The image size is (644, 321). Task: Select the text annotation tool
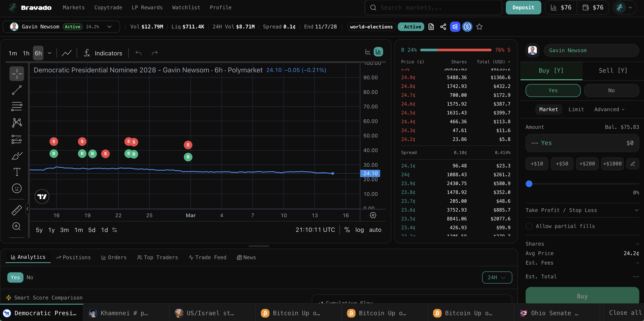coord(17,172)
